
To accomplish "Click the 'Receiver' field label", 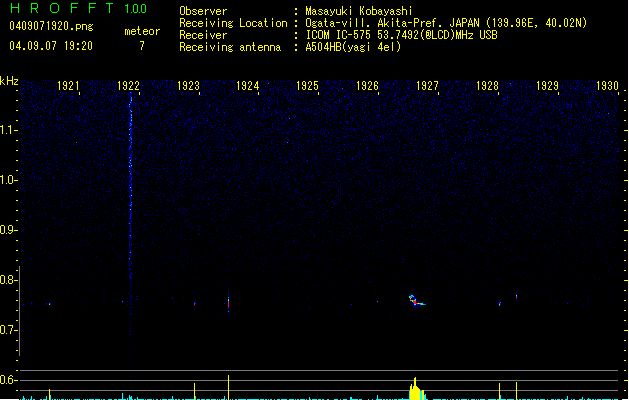I will (x=203, y=35).
